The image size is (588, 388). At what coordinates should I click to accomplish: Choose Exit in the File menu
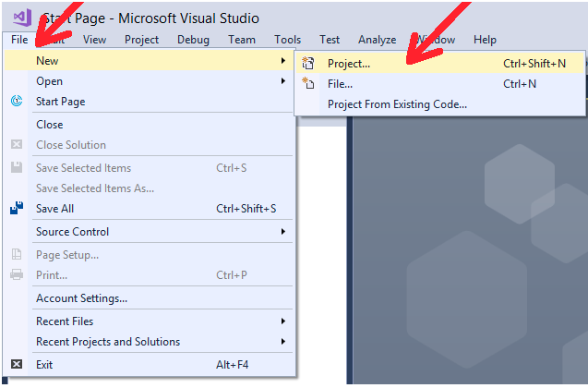(150, 364)
